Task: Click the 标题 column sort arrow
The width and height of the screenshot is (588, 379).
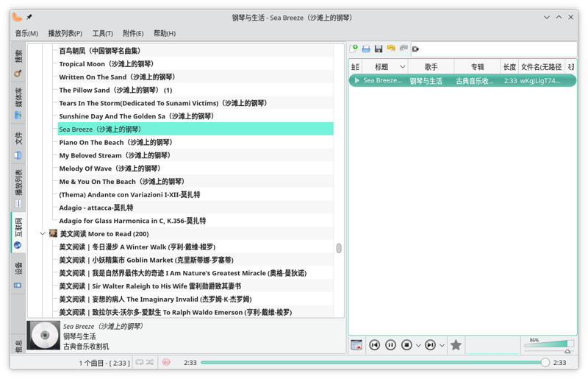Action: pos(402,67)
